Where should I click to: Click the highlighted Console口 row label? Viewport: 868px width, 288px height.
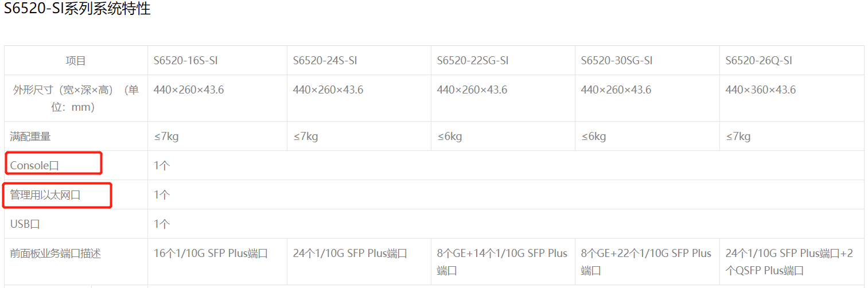click(34, 166)
